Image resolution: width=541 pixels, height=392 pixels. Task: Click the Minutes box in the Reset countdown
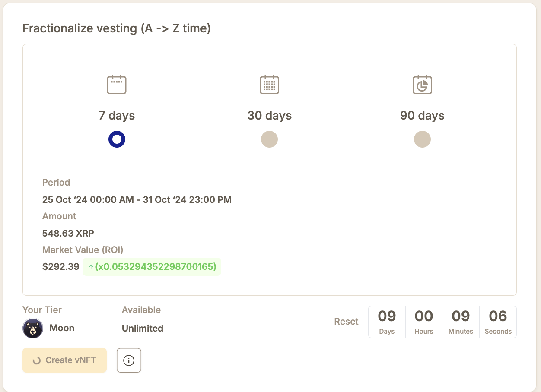461,322
